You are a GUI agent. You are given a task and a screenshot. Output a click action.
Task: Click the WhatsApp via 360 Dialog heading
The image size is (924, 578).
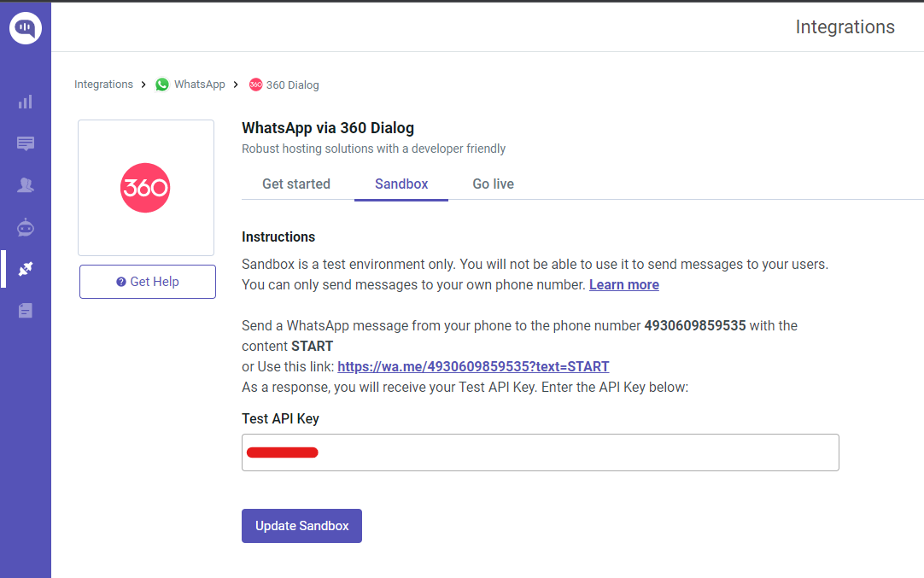pos(328,128)
